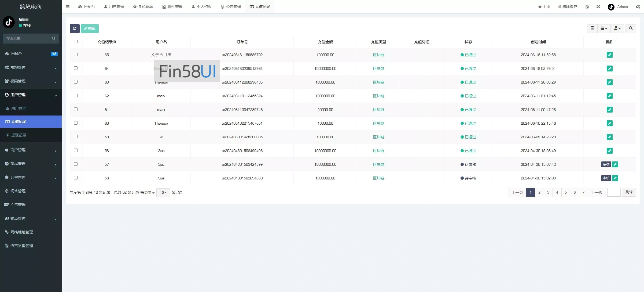Screen dimensions: 644x292
Task: Open the settings gears icon at top right
Action: click(x=638, y=7)
